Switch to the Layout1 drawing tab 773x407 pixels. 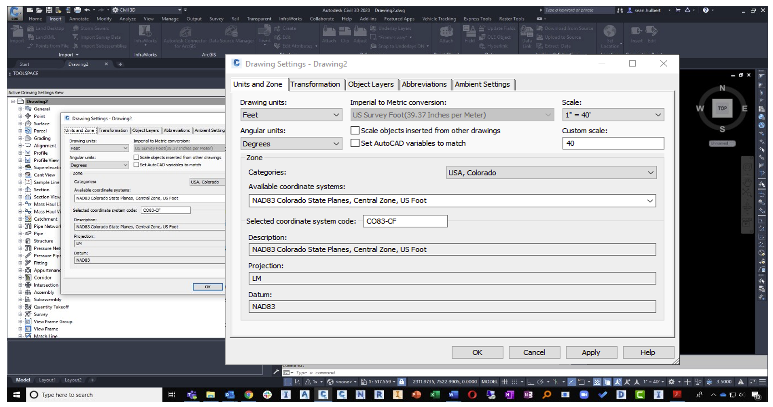(47, 380)
